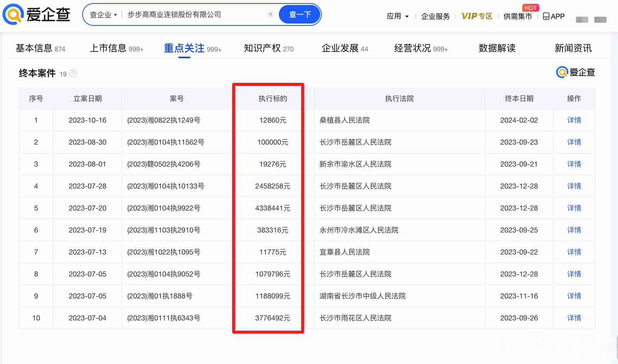Select the 重点关注 tab
This screenshot has height=364, width=618.
(x=193, y=48)
